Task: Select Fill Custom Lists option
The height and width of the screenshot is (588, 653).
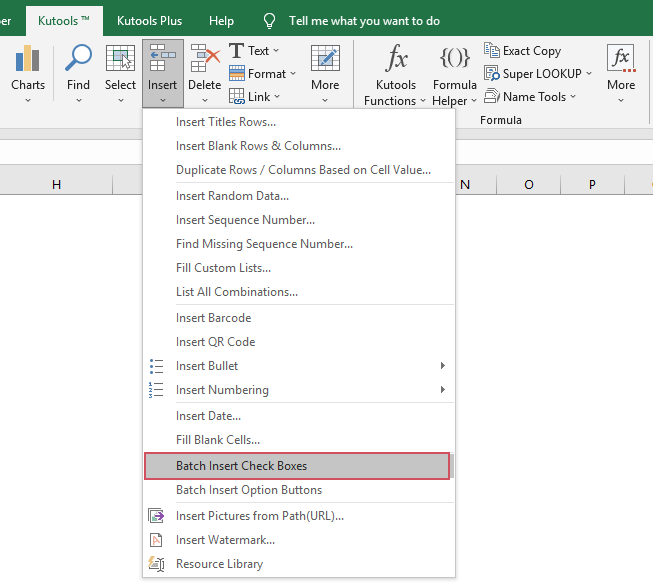Action: (x=299, y=268)
